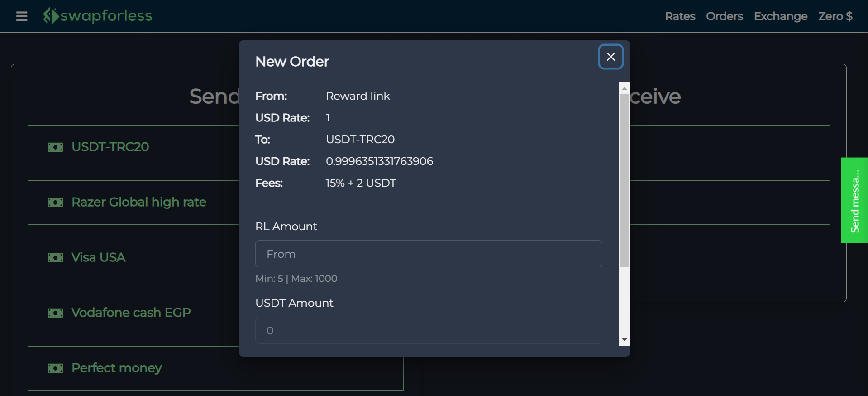Click the Razer Global high rate cash icon
Image resolution: width=868 pixels, height=396 pixels.
55,203
